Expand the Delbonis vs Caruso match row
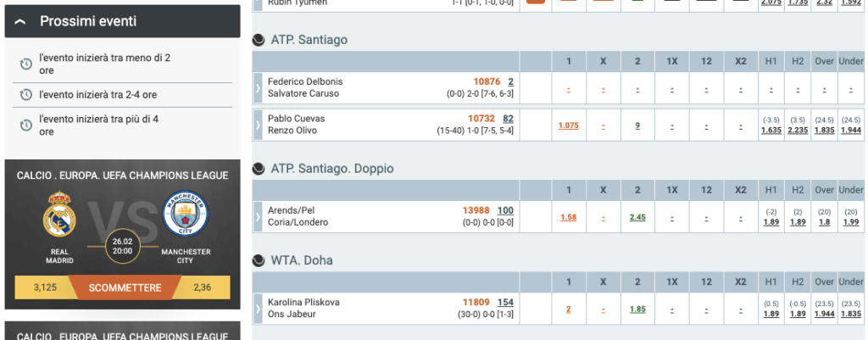The height and width of the screenshot is (340, 868). [258, 87]
